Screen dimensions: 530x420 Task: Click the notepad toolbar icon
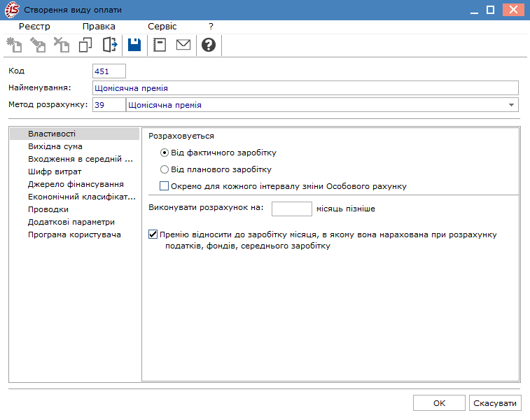(159, 45)
